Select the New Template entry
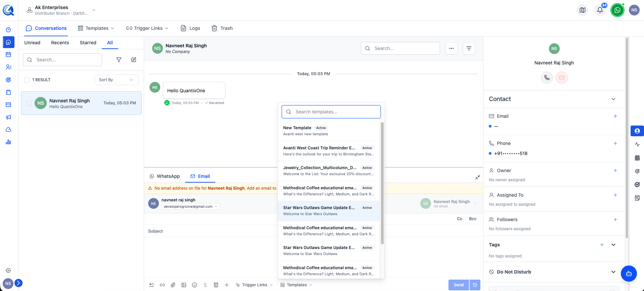The height and width of the screenshot is (291, 644). (x=329, y=131)
